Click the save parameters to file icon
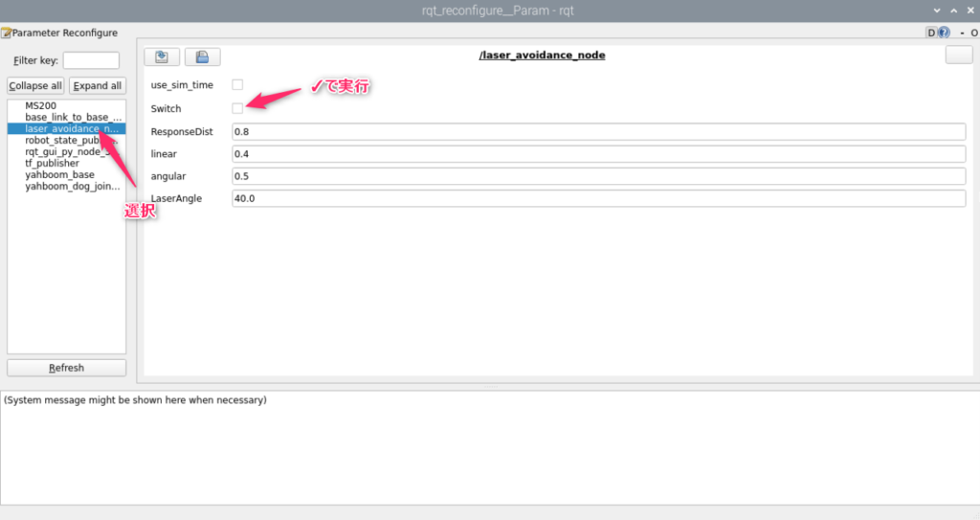 tap(202, 56)
